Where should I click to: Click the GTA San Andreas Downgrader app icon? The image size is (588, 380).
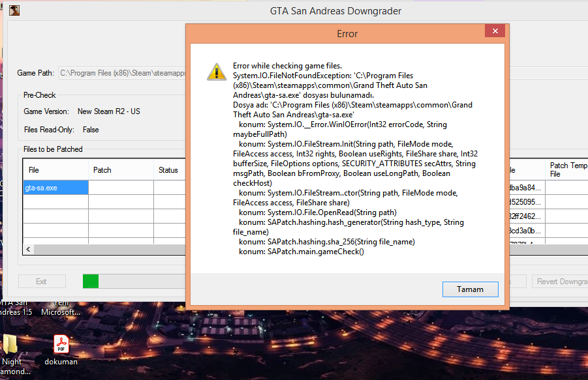(x=14, y=10)
